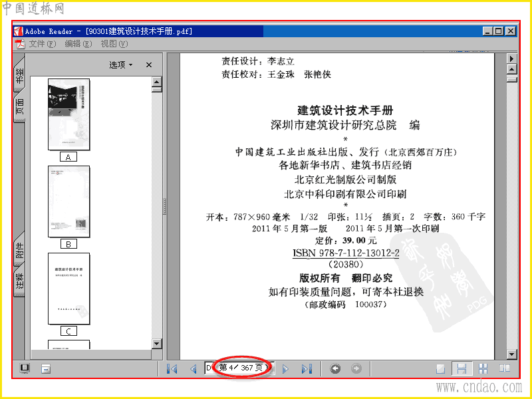Select page thumbnail labeled B

click(x=69, y=201)
